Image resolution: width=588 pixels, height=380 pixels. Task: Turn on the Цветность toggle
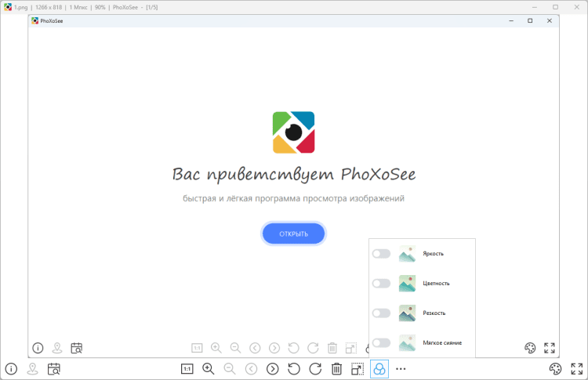coord(381,284)
